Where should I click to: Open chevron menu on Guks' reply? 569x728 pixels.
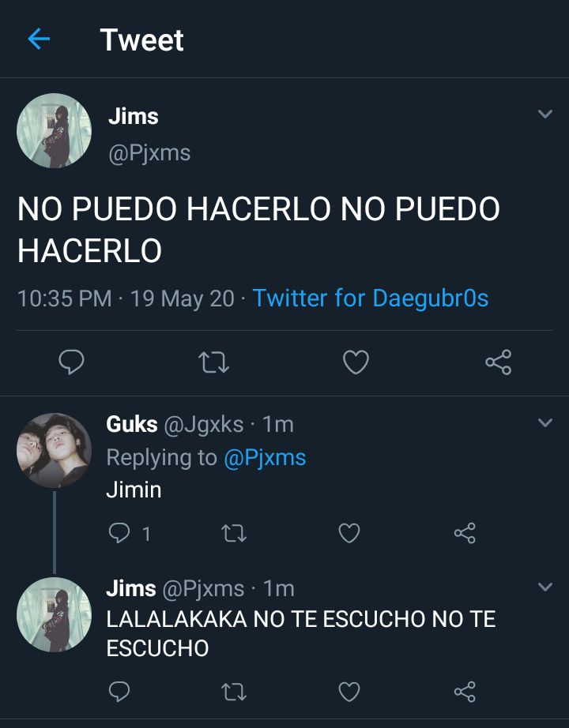[545, 422]
